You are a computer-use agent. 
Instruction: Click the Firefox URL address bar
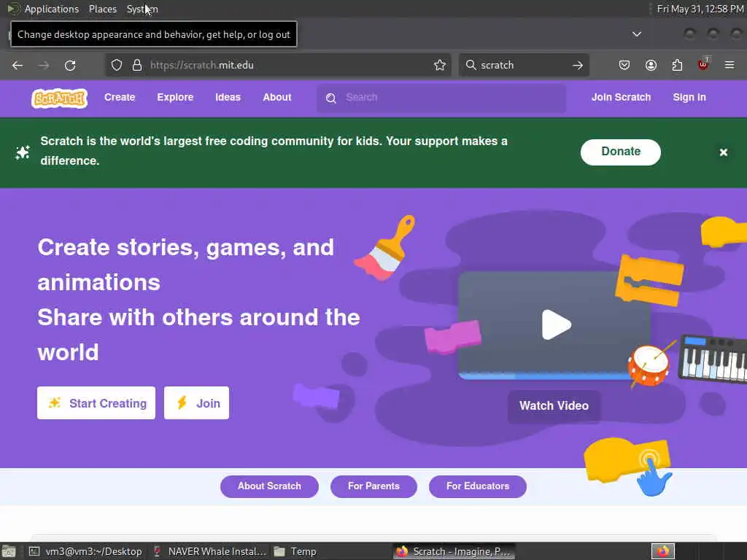point(278,65)
